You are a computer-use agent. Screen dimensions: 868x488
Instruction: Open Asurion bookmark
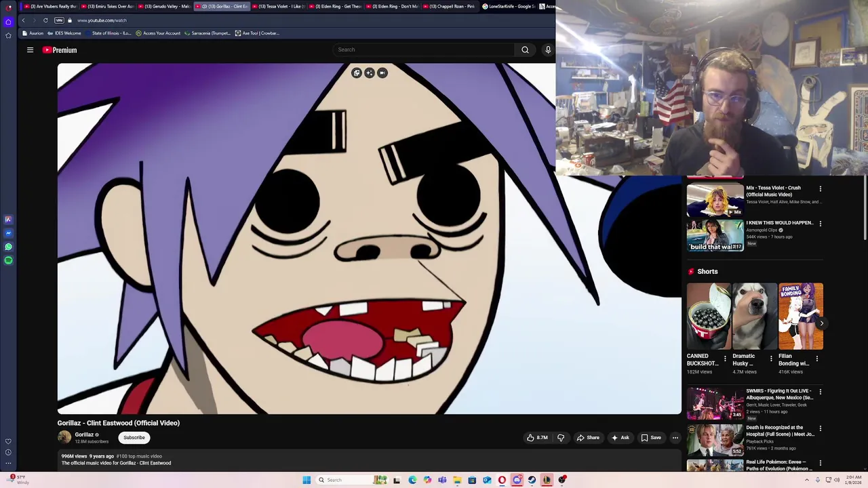tap(33, 33)
